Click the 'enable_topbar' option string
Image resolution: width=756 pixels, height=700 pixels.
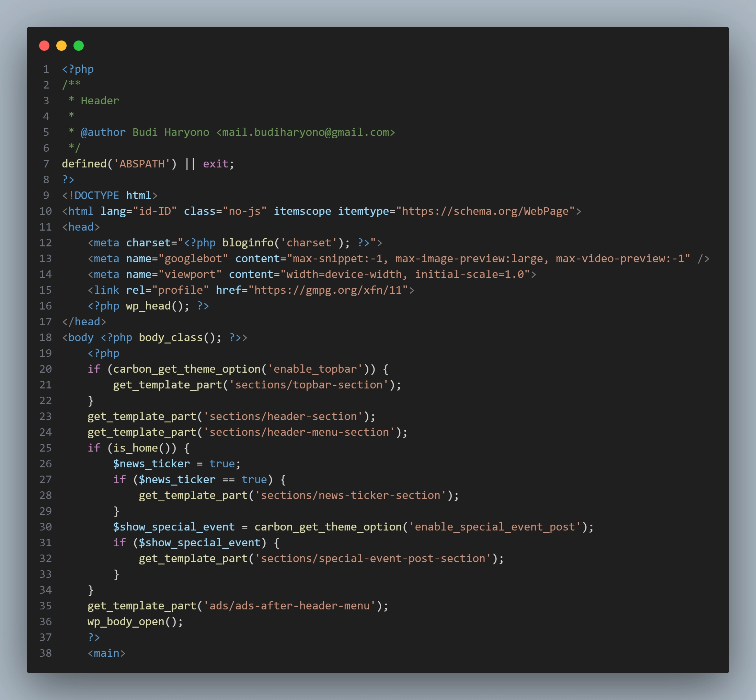click(314, 369)
